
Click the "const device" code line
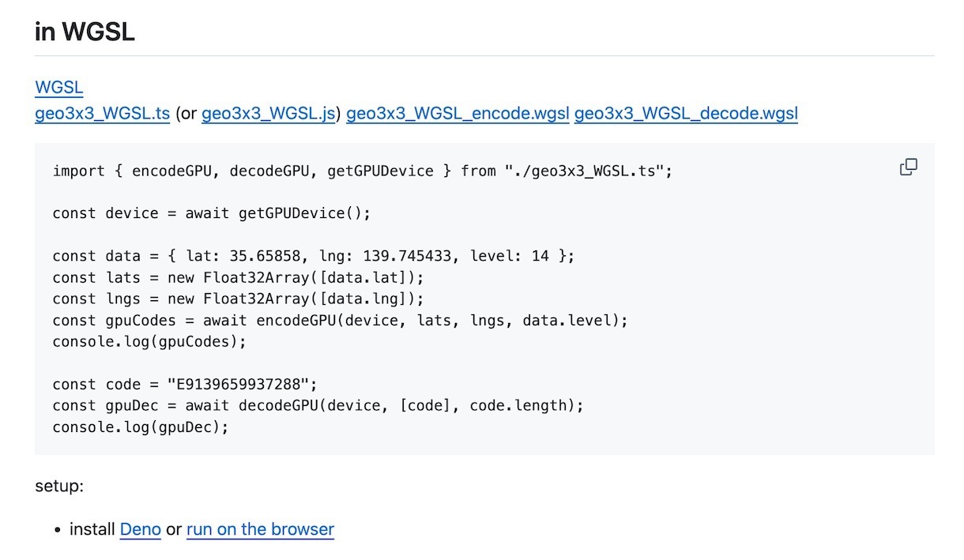[211, 213]
